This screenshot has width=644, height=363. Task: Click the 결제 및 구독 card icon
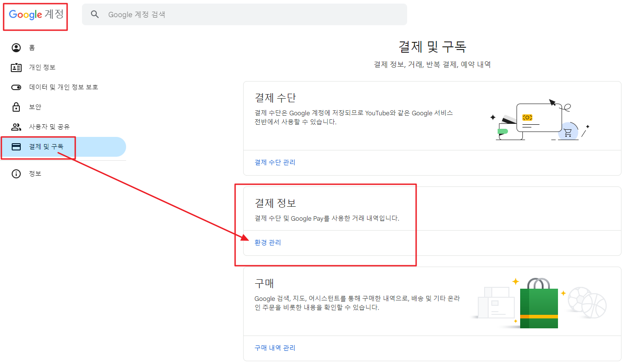16,146
